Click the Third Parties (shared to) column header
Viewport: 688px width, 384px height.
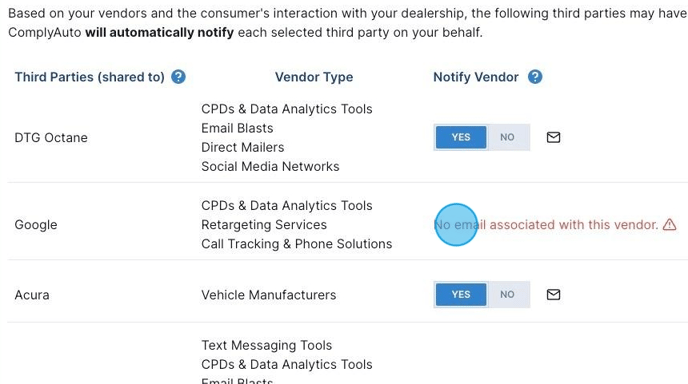click(x=90, y=77)
